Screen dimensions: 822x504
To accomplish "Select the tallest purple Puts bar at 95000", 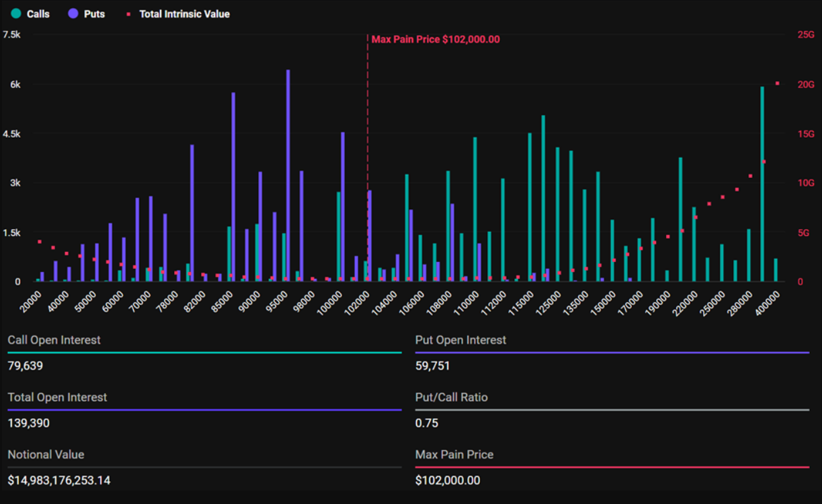I will click(288, 175).
